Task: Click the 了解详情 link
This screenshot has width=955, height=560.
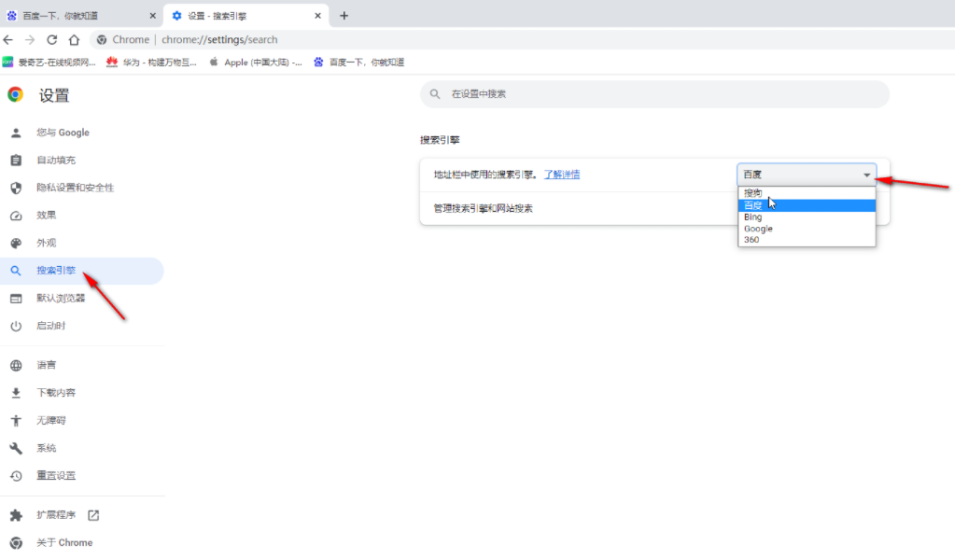Action: [562, 174]
